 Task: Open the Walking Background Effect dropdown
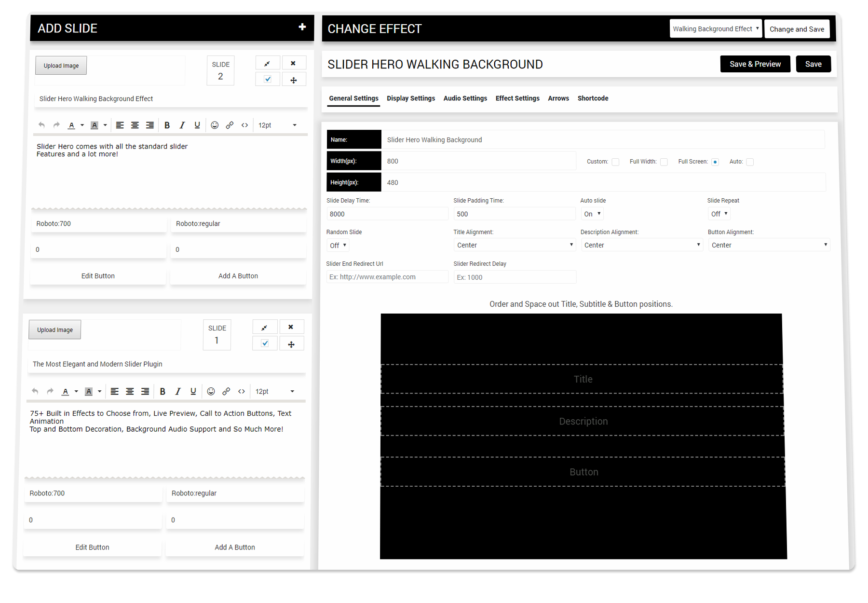tap(716, 29)
